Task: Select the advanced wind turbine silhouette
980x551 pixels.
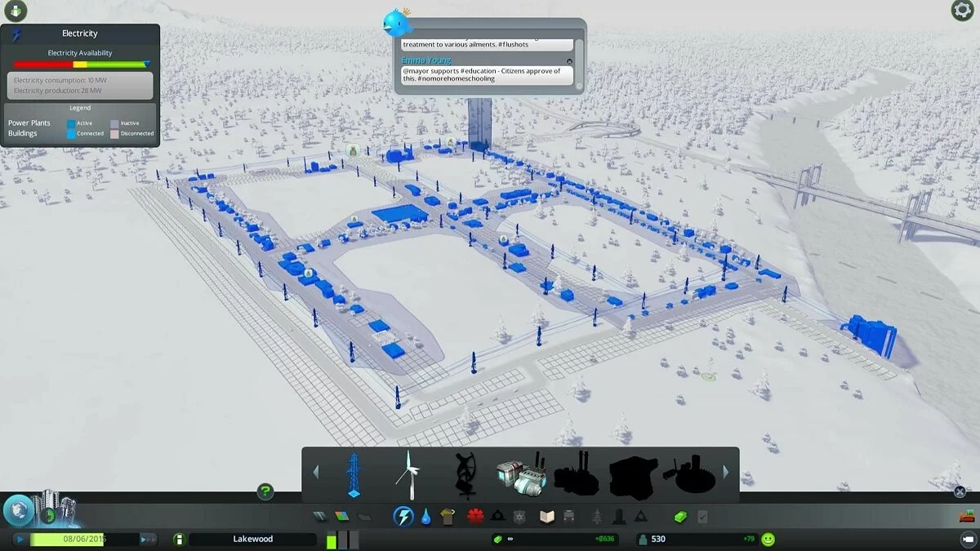Action: click(x=465, y=474)
